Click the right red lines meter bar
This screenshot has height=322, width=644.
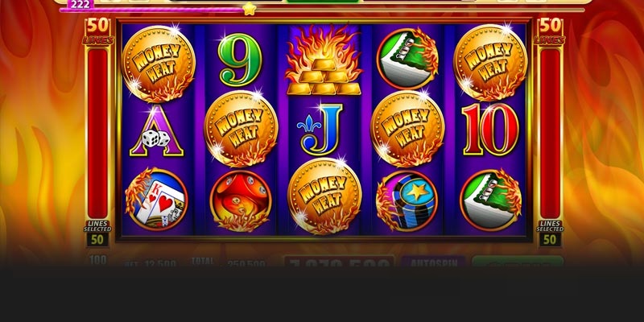click(x=551, y=134)
